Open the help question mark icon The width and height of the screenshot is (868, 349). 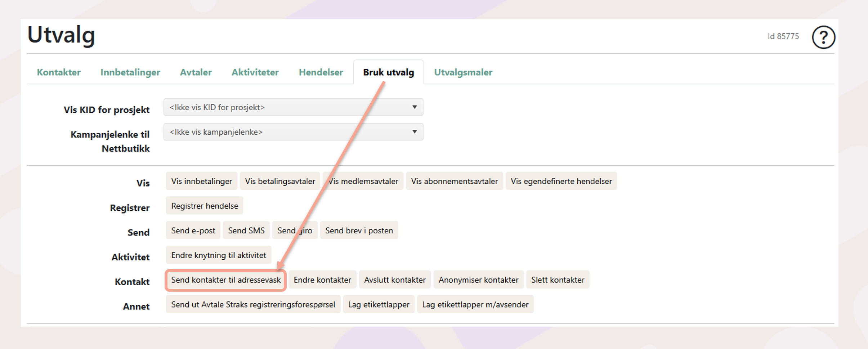pyautogui.click(x=823, y=37)
